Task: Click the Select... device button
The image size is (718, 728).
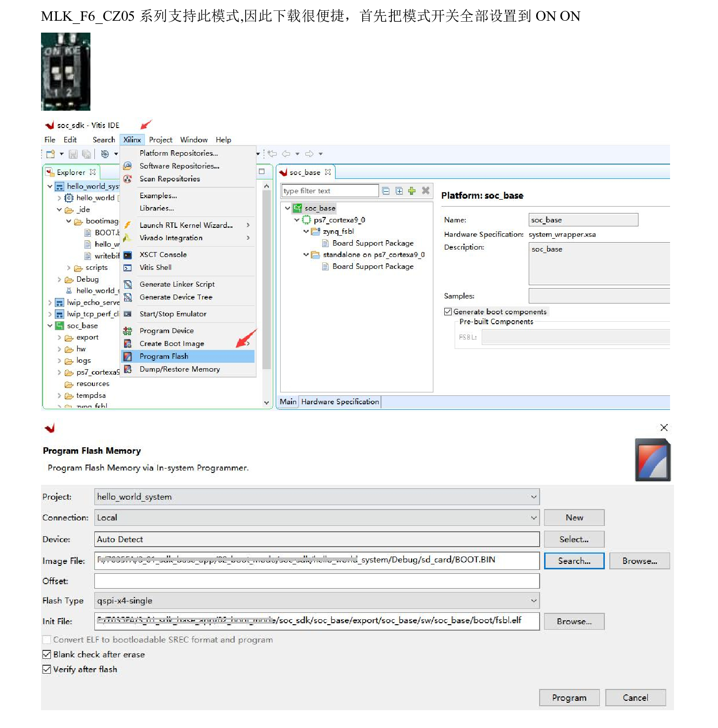Action: (574, 539)
